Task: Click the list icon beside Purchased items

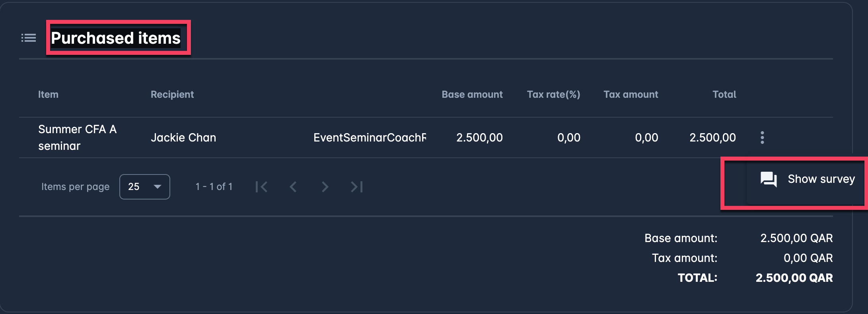Action: pos(29,38)
